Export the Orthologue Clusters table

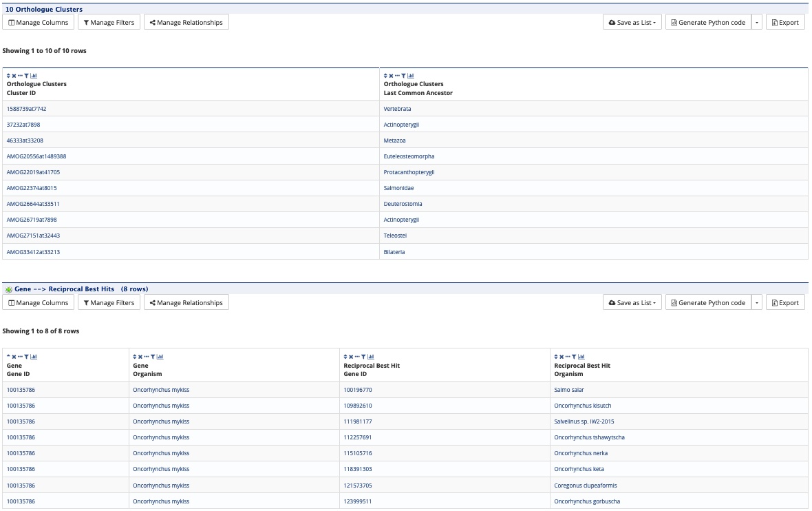click(785, 22)
